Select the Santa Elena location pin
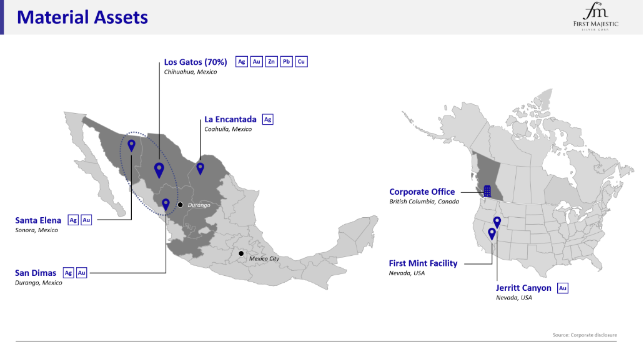The height and width of the screenshot is (342, 644). pyautogui.click(x=131, y=145)
